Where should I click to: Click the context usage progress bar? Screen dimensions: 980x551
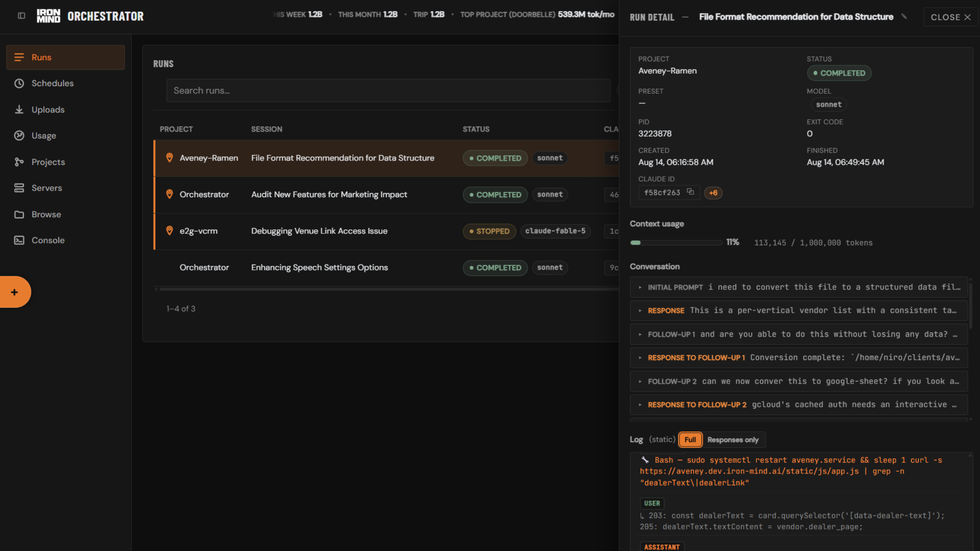pyautogui.click(x=676, y=242)
